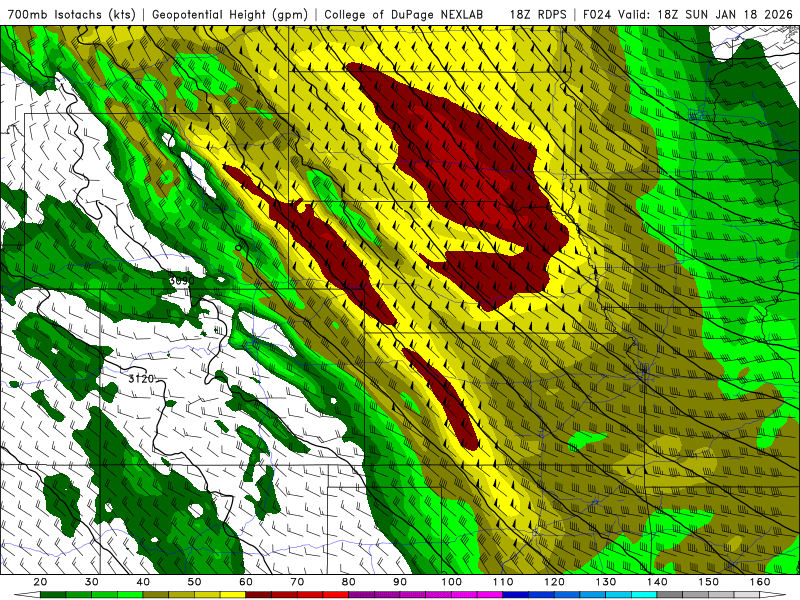Click the colorbar's right pointed end cap
Screen dimensions: 800x600
772,595
